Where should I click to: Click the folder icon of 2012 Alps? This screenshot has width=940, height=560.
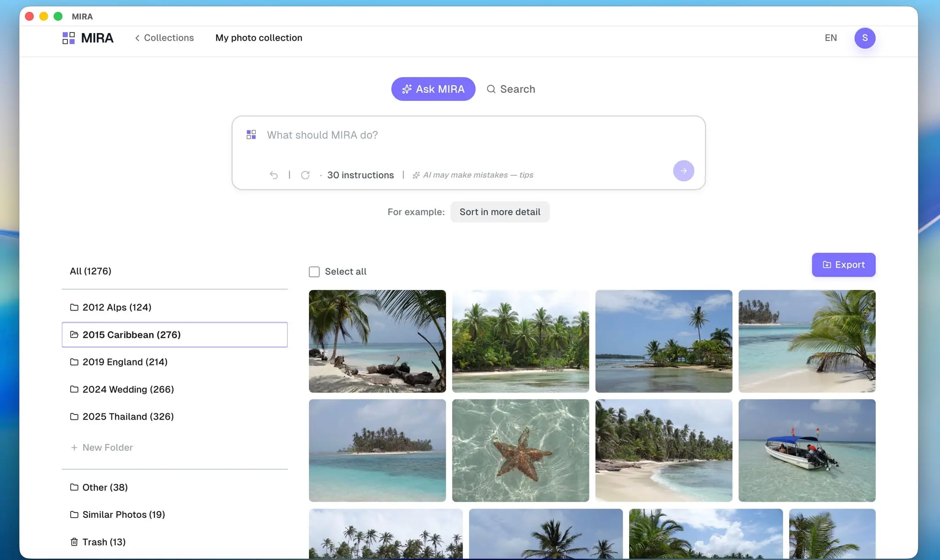pos(74,307)
